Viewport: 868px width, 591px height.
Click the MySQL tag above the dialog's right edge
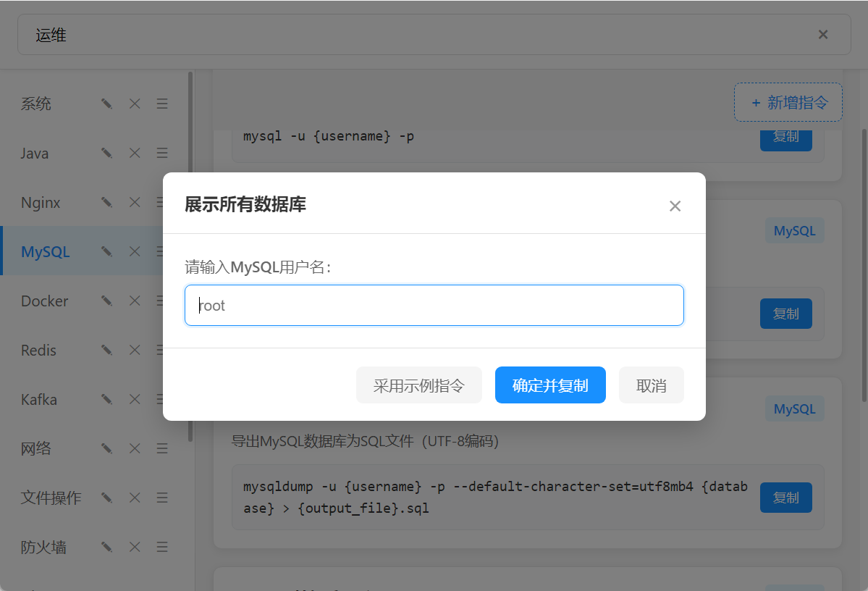coord(794,230)
